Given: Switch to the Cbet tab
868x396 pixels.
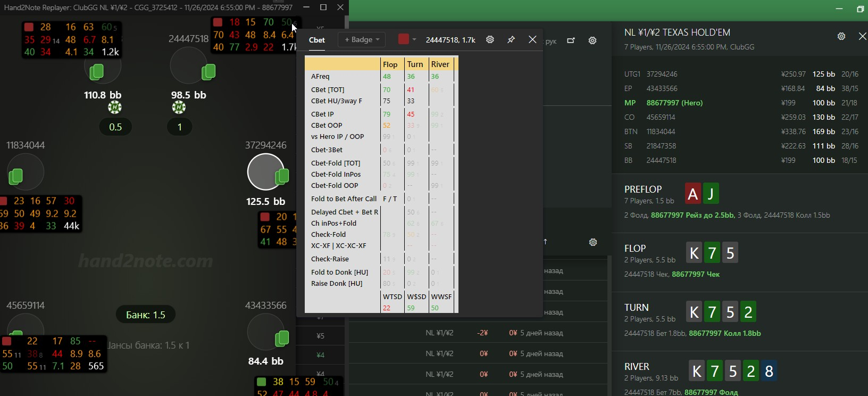Looking at the screenshot, I should (317, 40).
